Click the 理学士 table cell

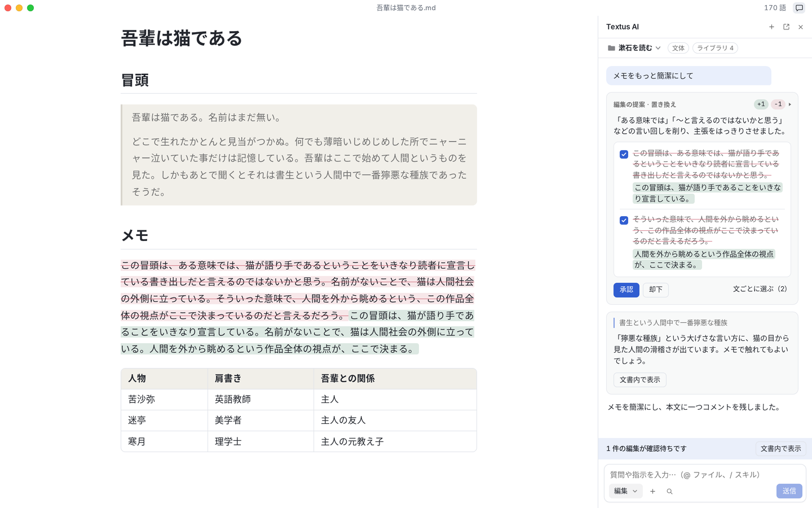(x=261, y=441)
